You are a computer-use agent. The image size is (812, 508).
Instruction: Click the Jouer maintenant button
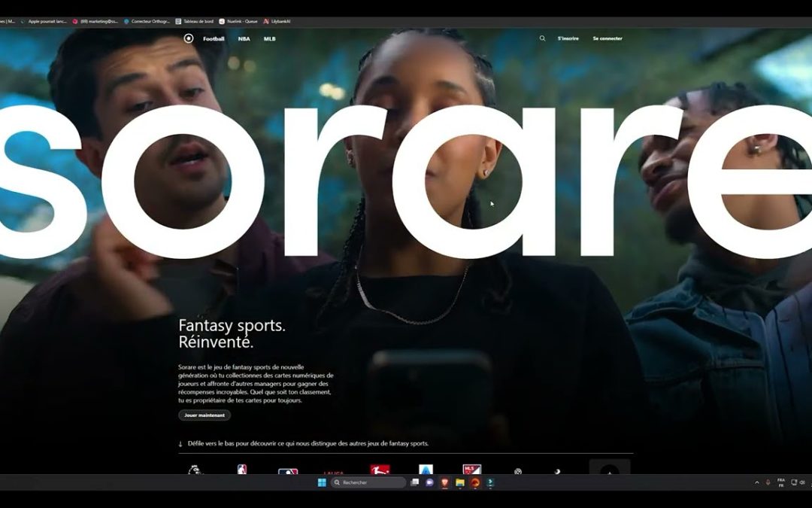tap(205, 415)
